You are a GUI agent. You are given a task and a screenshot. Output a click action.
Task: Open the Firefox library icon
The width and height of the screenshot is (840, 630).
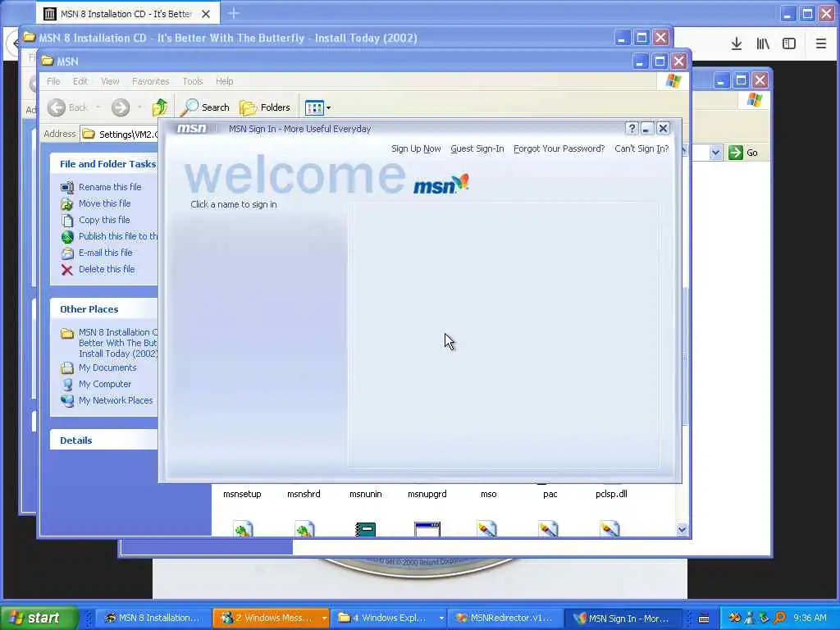click(x=763, y=44)
